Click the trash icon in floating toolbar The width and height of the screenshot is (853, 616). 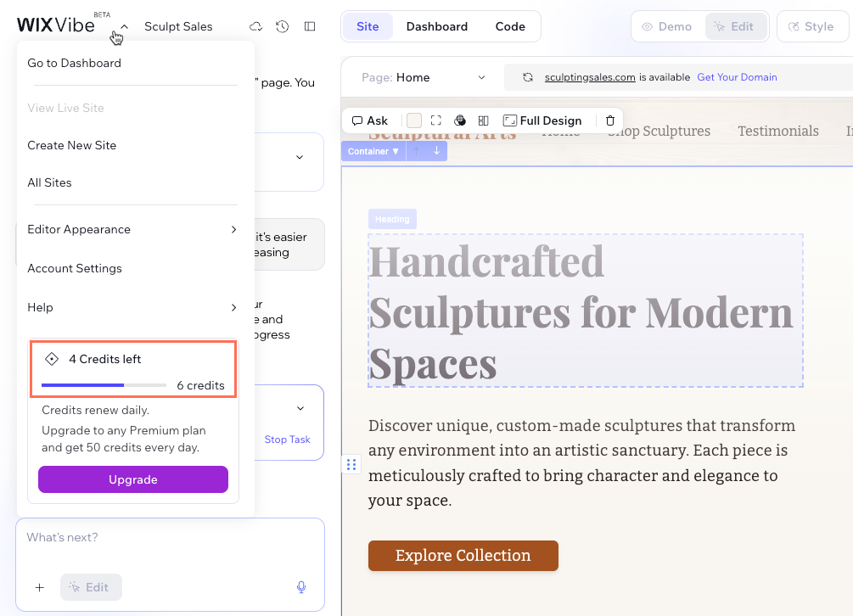610,120
